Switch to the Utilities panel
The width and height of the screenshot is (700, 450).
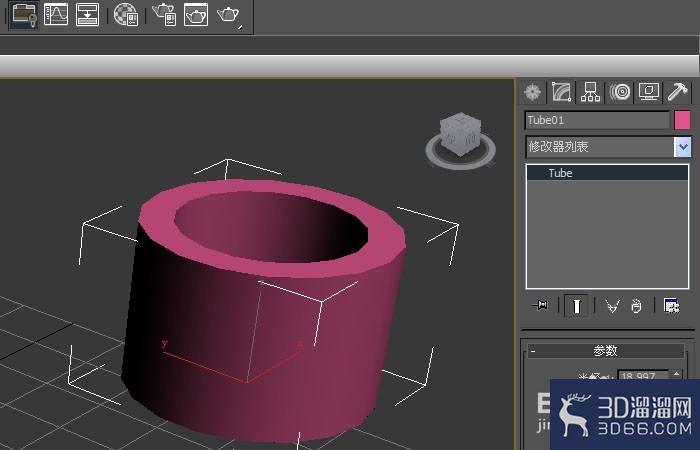(678, 92)
